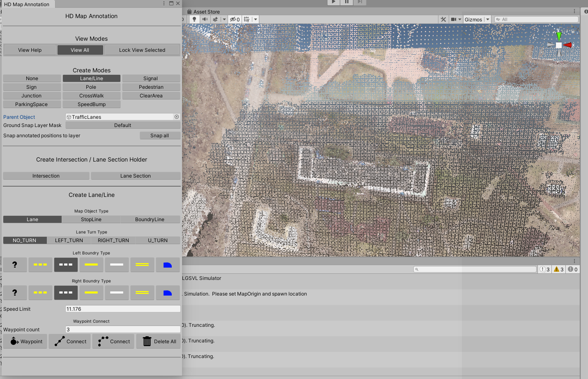Image resolution: width=588 pixels, height=379 pixels.
Task: Open the grid settings dropdown arrow
Action: coord(255,19)
